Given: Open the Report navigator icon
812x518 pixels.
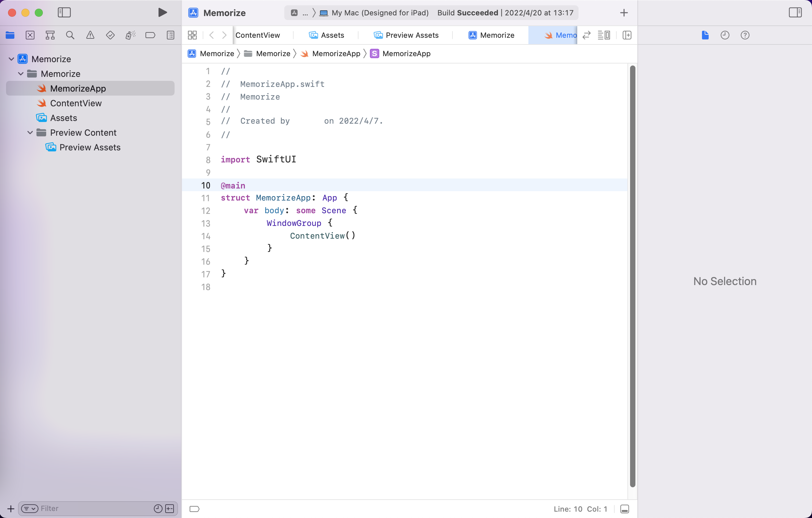Looking at the screenshot, I should click(x=170, y=35).
